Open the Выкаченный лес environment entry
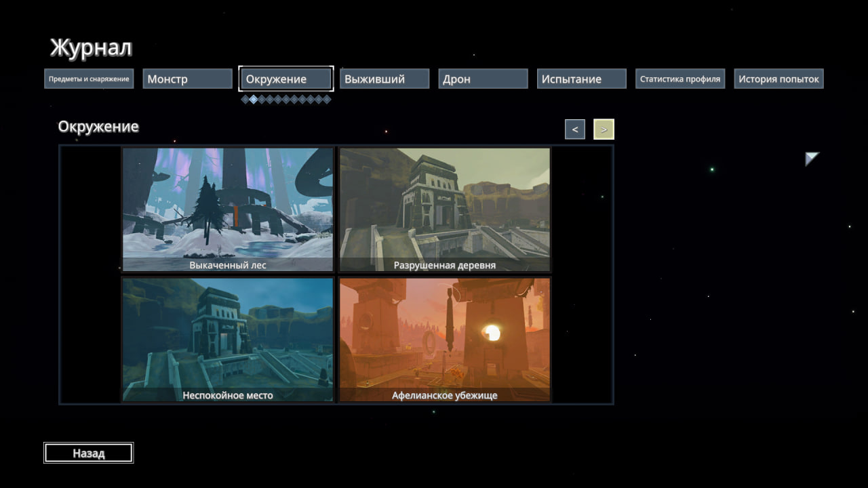 click(228, 210)
